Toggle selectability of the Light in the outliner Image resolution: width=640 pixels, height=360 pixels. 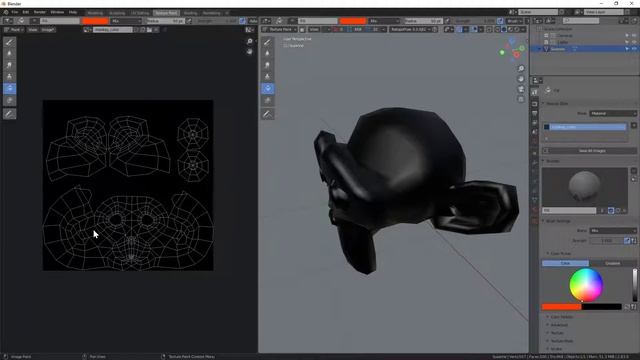(x=627, y=42)
